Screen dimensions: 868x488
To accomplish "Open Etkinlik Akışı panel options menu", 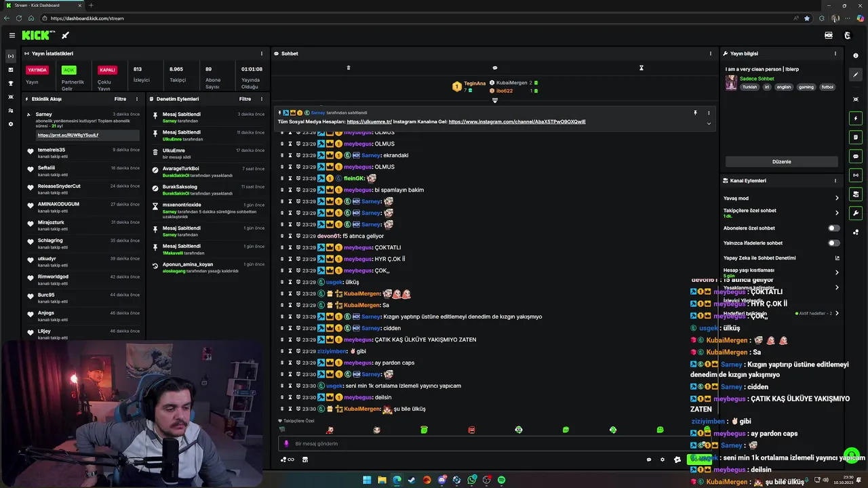I will tap(136, 99).
